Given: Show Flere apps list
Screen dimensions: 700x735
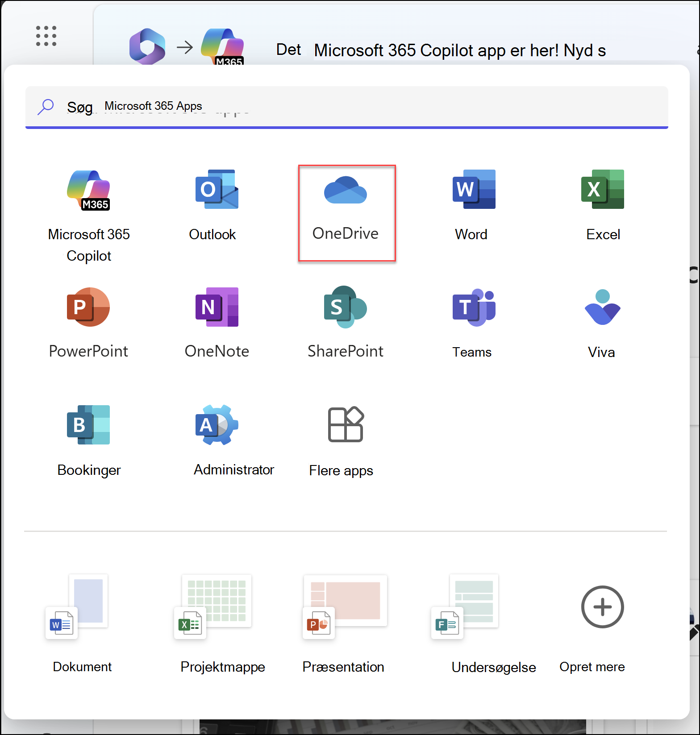Looking at the screenshot, I should pos(342,441).
